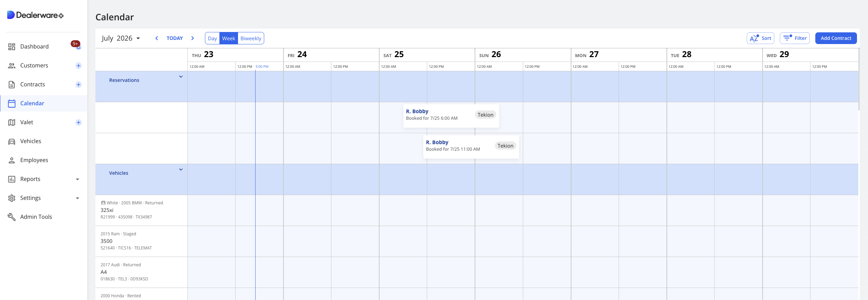Advance to next week arrow
868x300 pixels.
click(x=193, y=38)
